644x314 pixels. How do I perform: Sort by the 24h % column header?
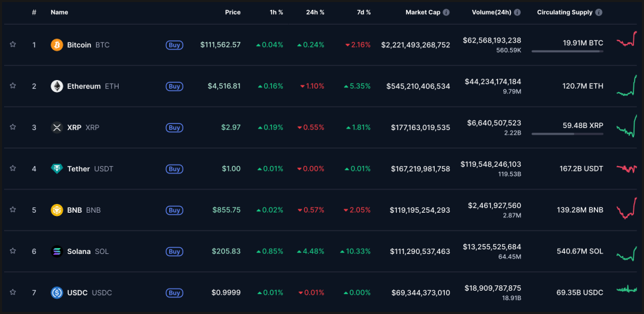pyautogui.click(x=315, y=12)
